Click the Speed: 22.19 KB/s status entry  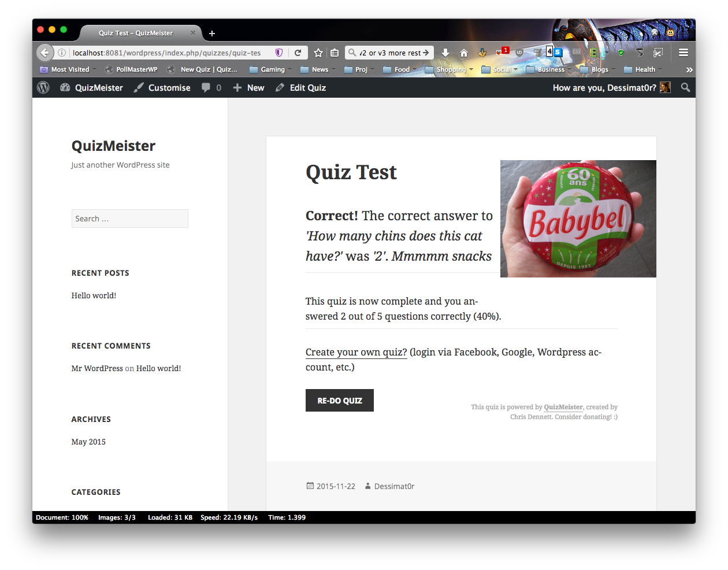coord(229,517)
